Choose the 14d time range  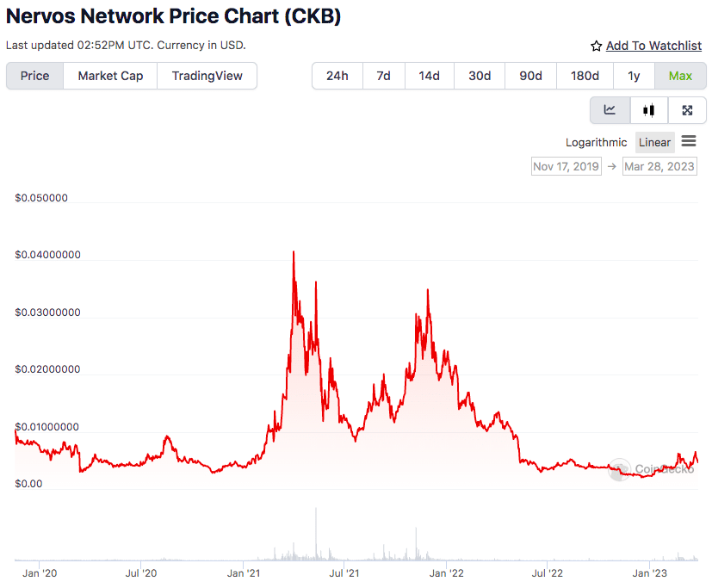pyautogui.click(x=429, y=76)
